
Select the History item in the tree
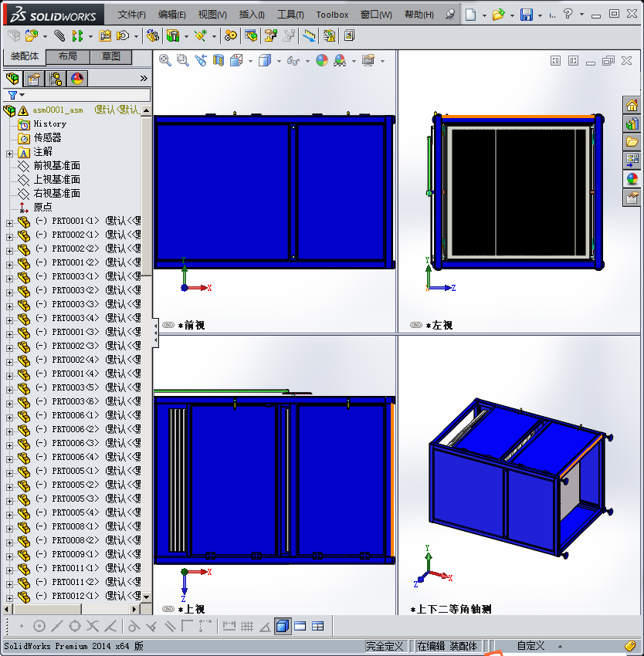click(50, 123)
